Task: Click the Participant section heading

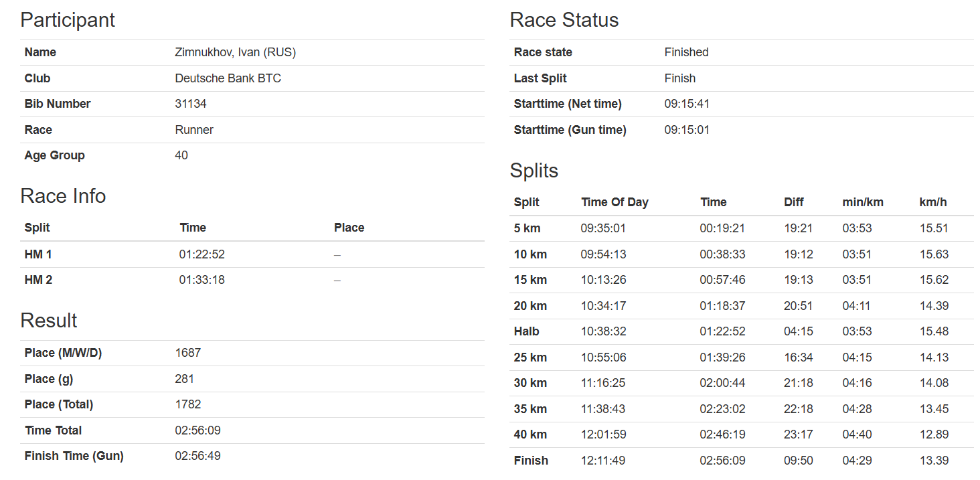Action: [x=68, y=20]
